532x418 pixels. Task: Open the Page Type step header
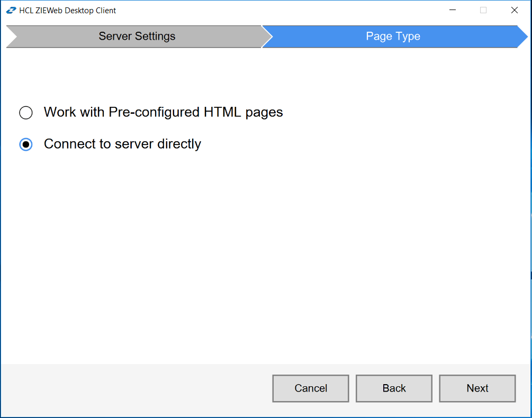point(393,36)
